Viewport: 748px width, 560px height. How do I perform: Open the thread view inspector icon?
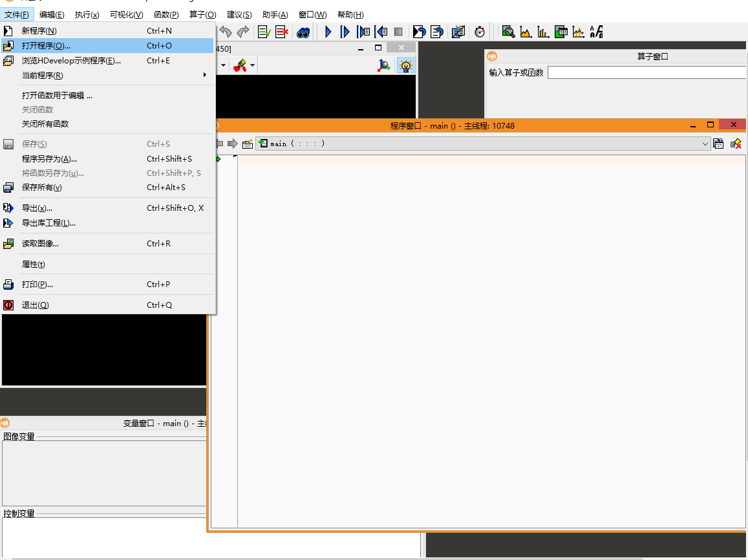[458, 32]
